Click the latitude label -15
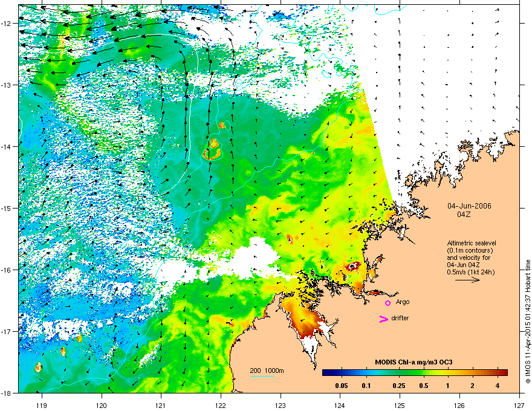 (x=6, y=208)
